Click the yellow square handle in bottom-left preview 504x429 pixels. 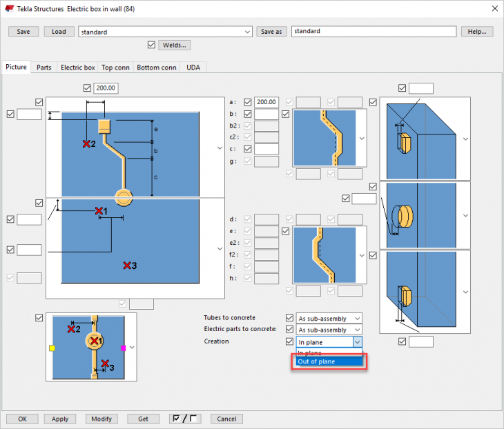click(x=52, y=348)
